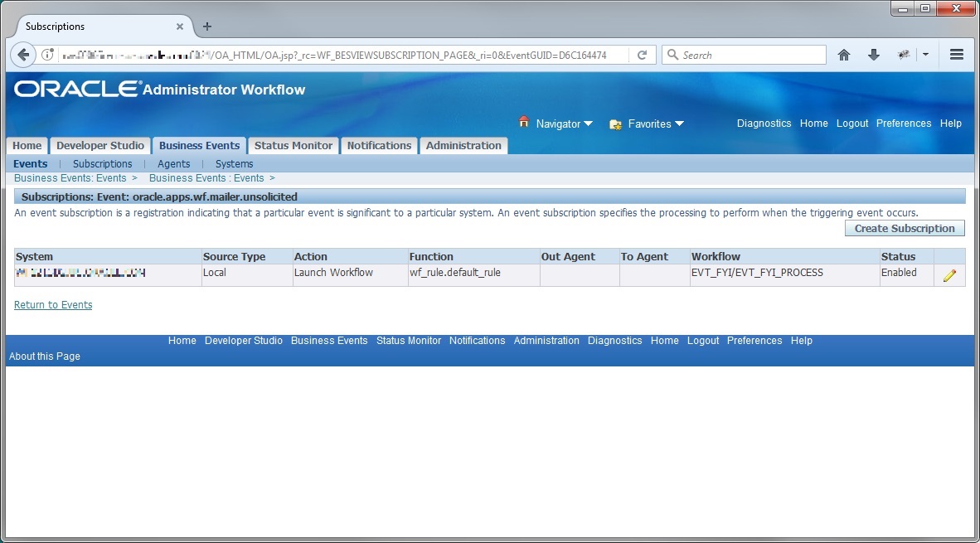Maximize the browser window

pos(925,8)
